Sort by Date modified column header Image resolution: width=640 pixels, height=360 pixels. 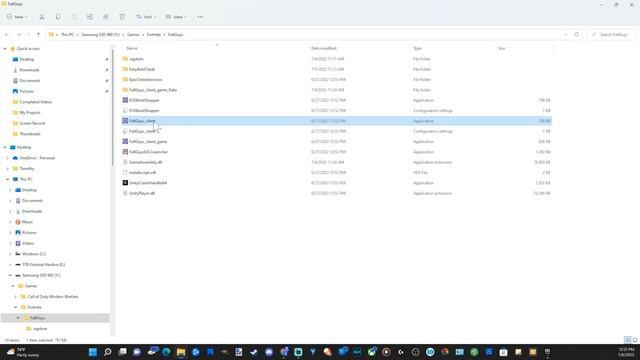coord(324,48)
